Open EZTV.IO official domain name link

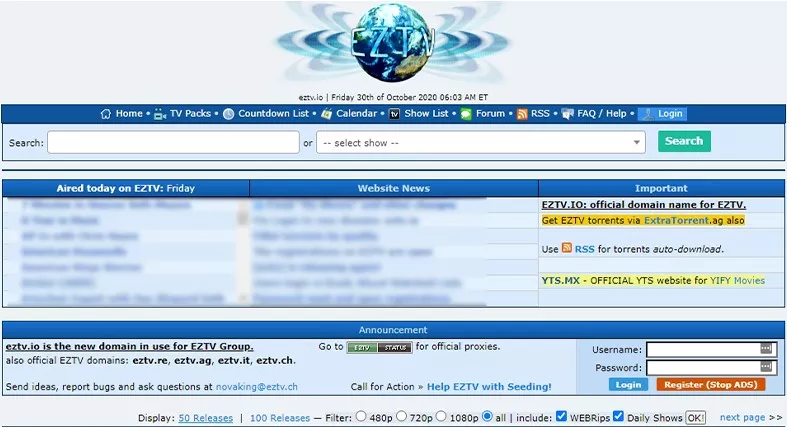coord(644,205)
